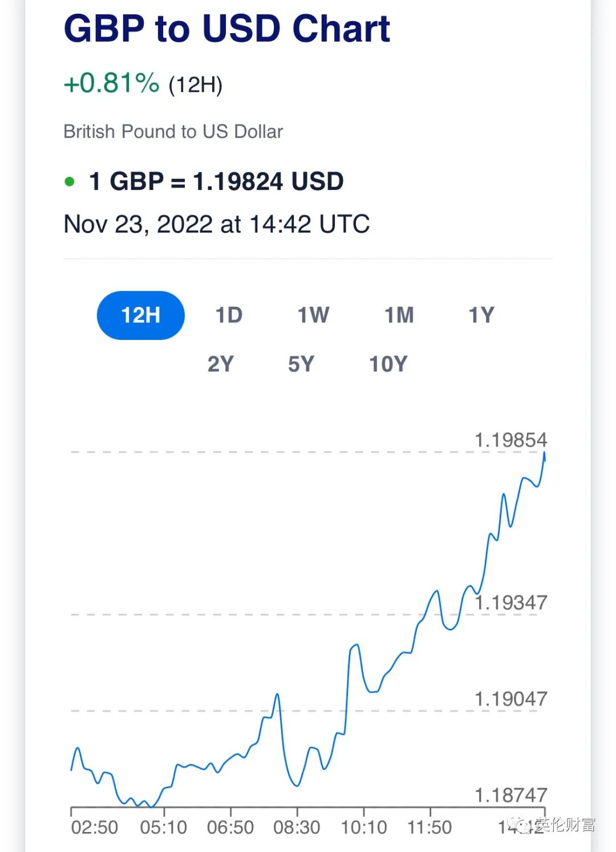Click the 1.19854 price level label
The image size is (616, 852).
(x=510, y=440)
